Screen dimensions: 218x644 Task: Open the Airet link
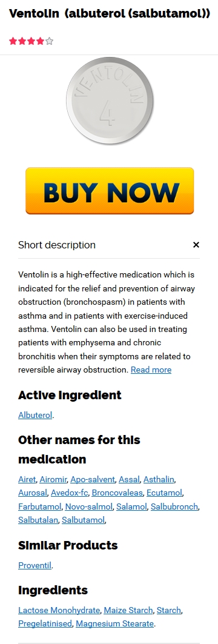[x=27, y=479]
